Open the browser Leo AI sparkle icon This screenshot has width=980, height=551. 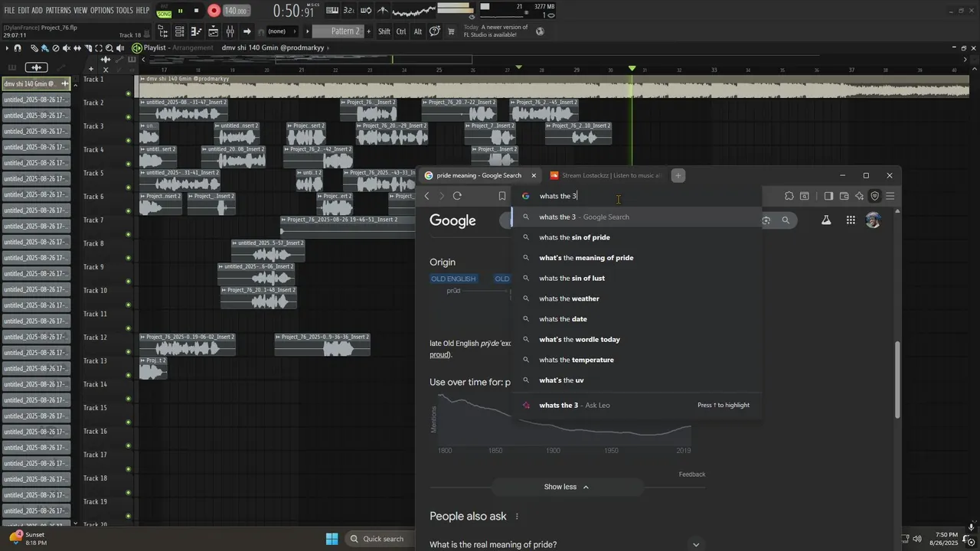(859, 196)
